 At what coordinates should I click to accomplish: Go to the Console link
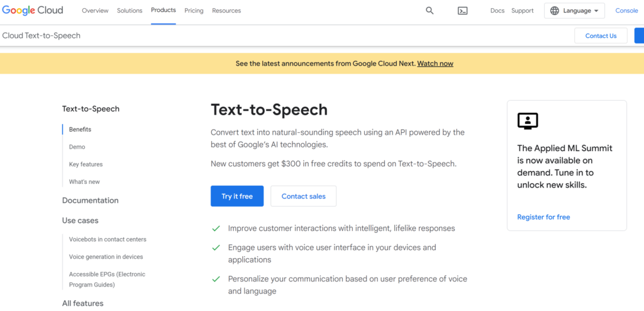[x=626, y=11]
